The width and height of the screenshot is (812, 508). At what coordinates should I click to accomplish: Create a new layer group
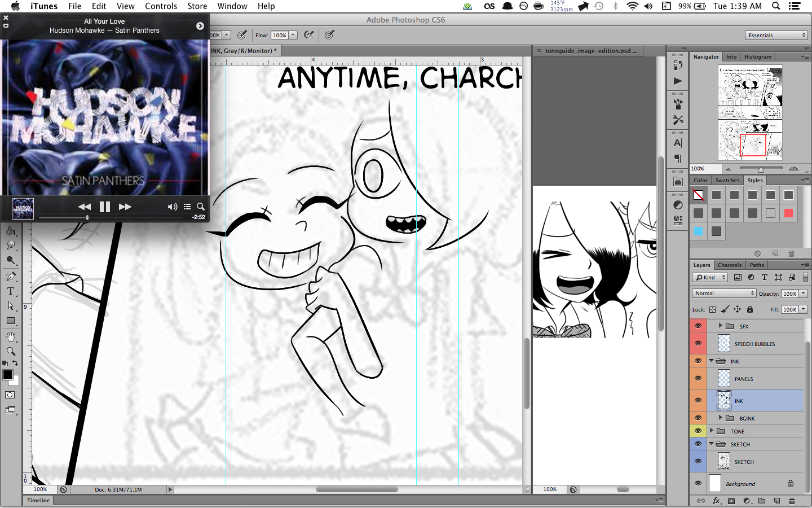[x=762, y=501]
